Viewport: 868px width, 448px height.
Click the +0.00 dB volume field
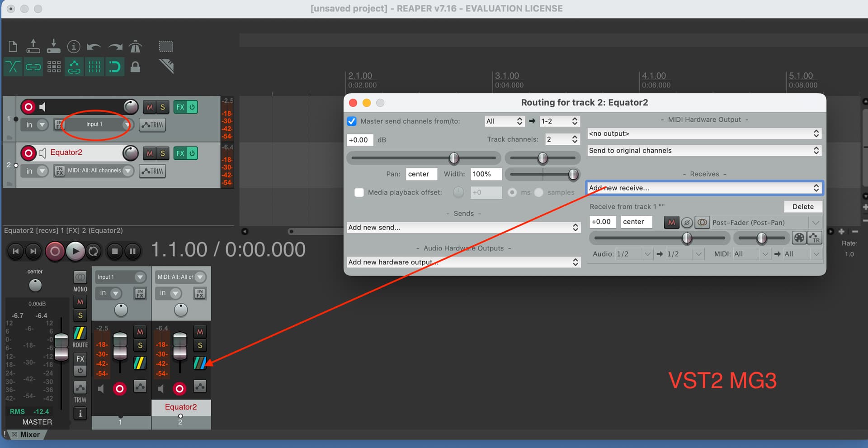tap(360, 140)
